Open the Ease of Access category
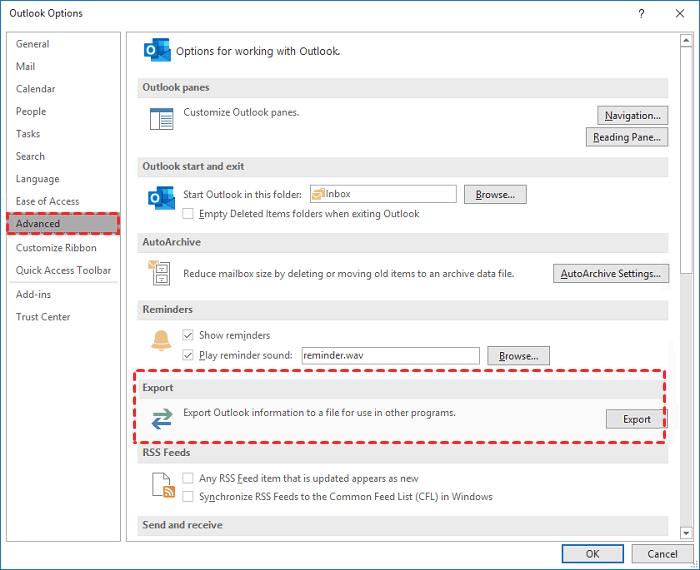Viewport: 700px width, 570px height. tap(63, 201)
